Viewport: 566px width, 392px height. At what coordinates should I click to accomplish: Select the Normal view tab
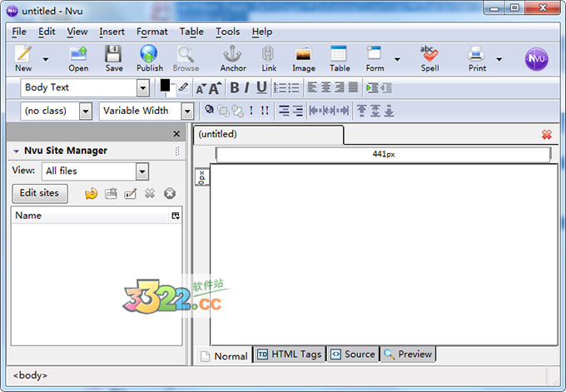pyautogui.click(x=224, y=355)
